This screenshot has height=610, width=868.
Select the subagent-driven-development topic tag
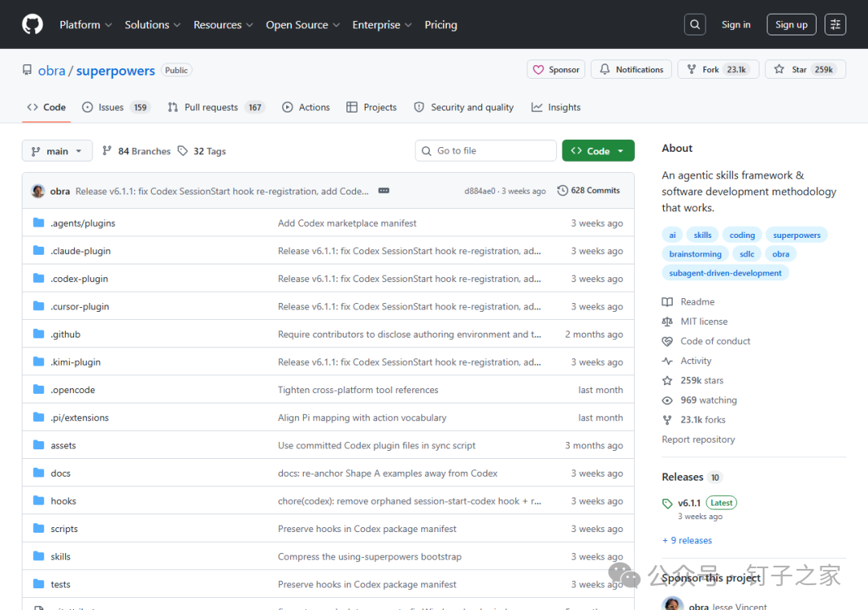pyautogui.click(x=725, y=273)
